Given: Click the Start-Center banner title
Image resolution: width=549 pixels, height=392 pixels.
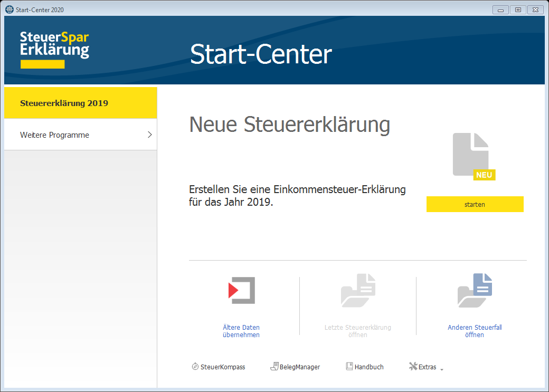Looking at the screenshot, I should 261,54.
